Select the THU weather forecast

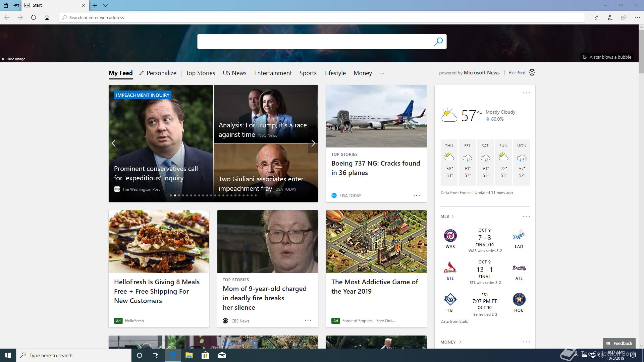[449, 162]
